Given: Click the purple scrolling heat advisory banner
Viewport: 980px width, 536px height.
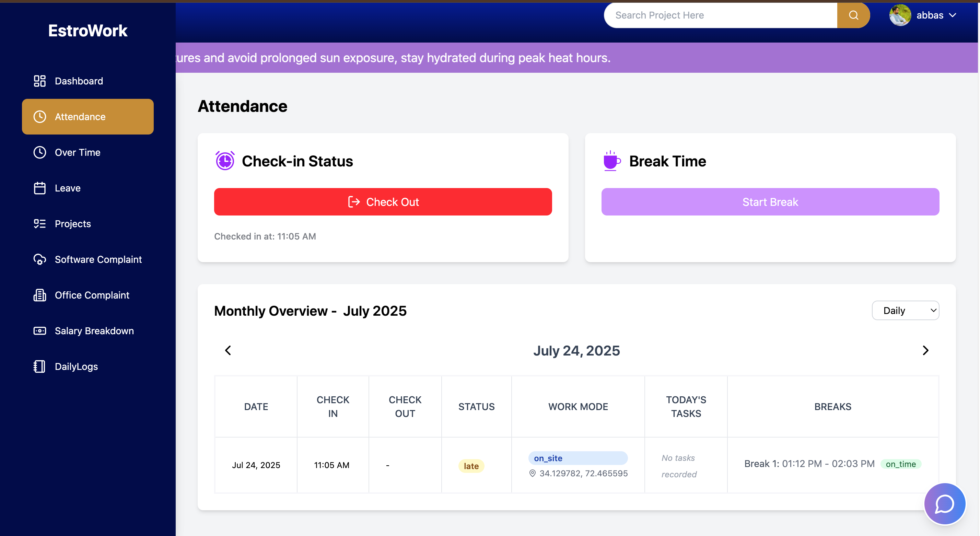Looking at the screenshot, I should [577, 58].
